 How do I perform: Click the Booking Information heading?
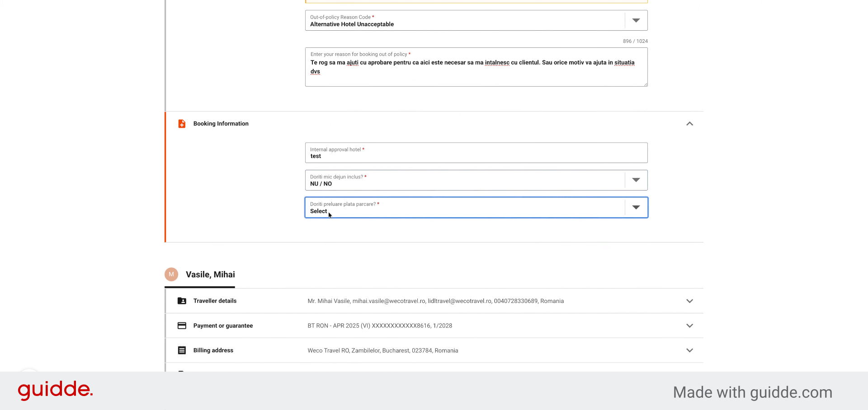tap(221, 124)
